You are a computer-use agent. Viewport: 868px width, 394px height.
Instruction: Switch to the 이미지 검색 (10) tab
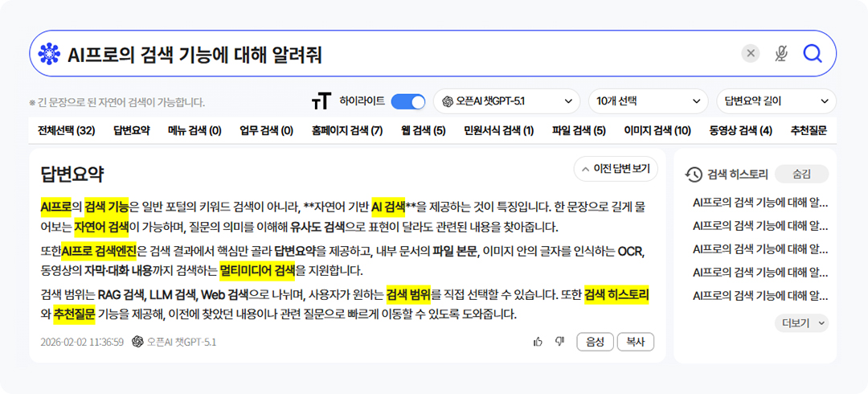click(657, 130)
